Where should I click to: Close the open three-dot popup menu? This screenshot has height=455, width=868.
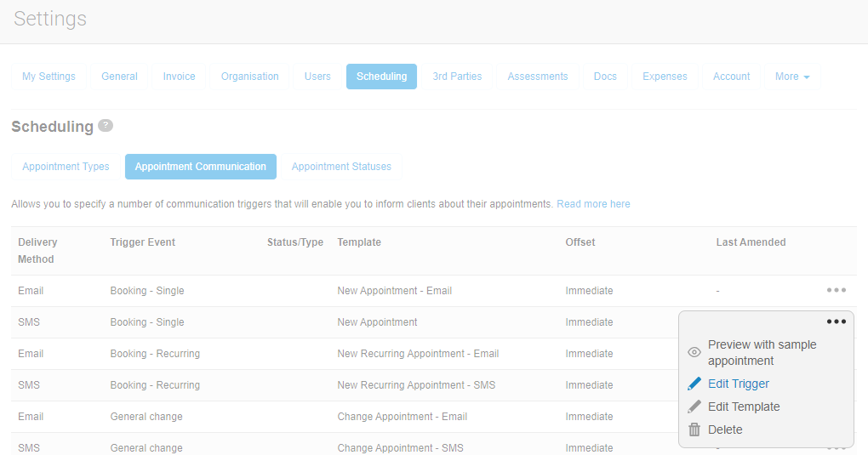point(836,321)
